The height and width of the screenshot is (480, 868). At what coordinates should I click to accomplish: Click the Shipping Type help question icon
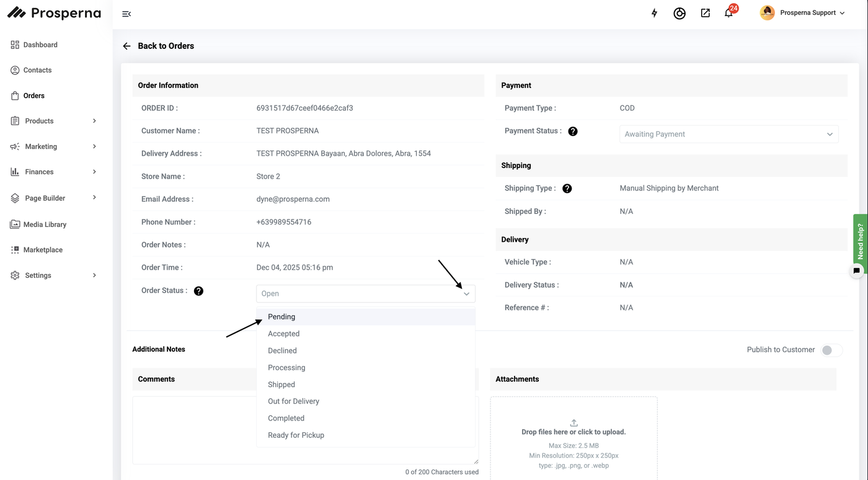point(567,189)
